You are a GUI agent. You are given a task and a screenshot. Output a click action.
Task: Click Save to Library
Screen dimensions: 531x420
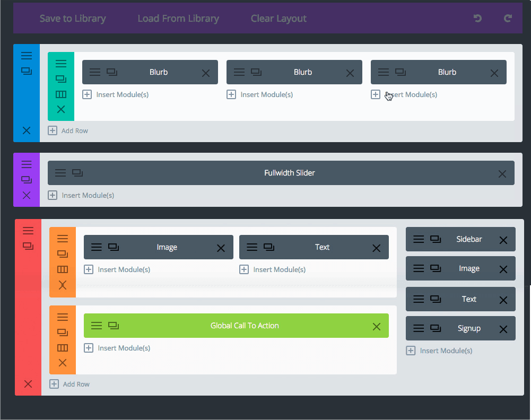click(73, 18)
